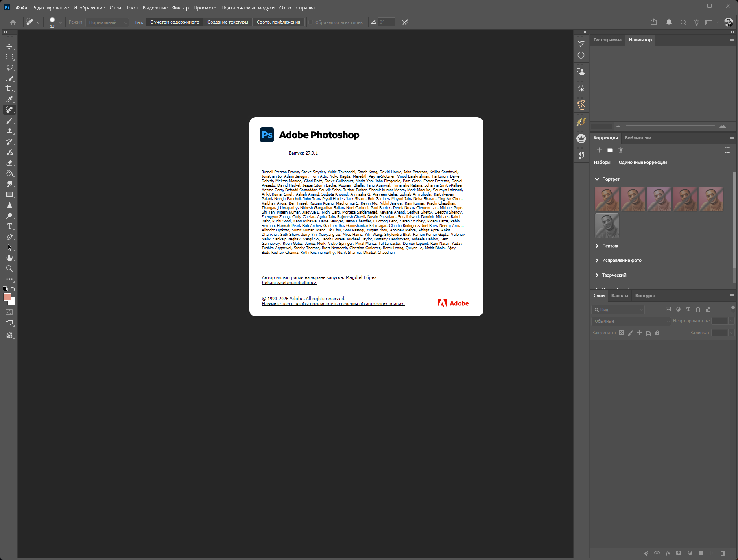Open the Edit Toolbar three-dots menu

tap(9, 279)
